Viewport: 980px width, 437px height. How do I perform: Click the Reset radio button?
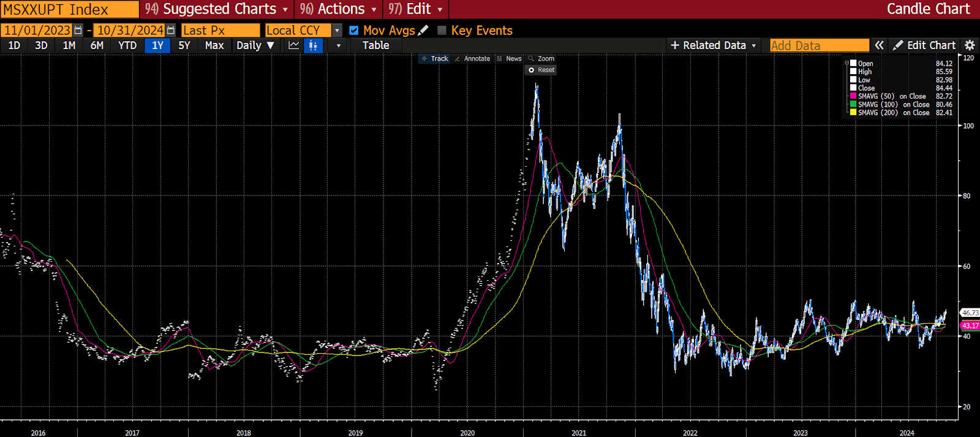(532, 70)
